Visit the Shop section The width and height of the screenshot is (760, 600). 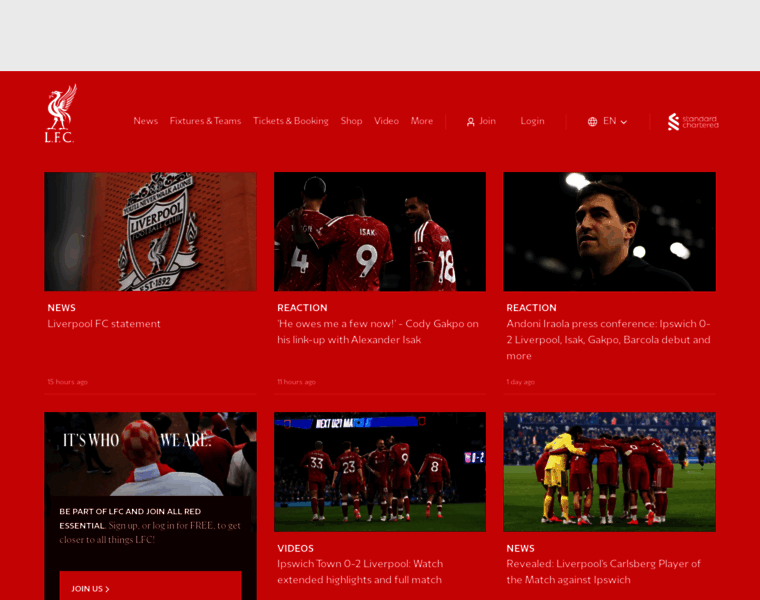(x=351, y=121)
